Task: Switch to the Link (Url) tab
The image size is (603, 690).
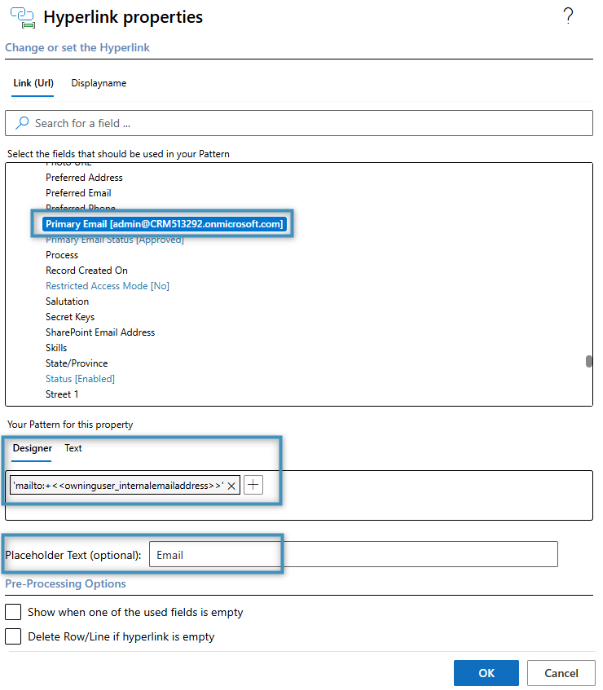Action: 33,83
